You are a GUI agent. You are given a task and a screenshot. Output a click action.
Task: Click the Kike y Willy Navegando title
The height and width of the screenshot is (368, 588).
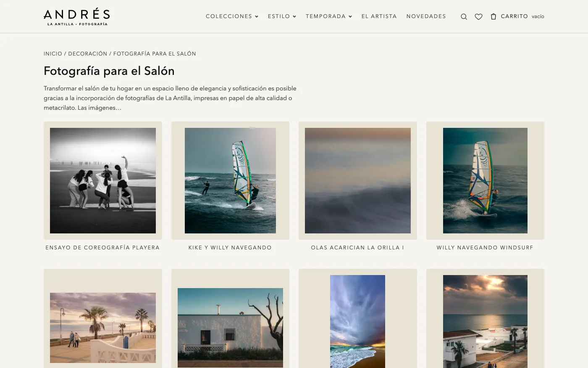[x=230, y=248]
